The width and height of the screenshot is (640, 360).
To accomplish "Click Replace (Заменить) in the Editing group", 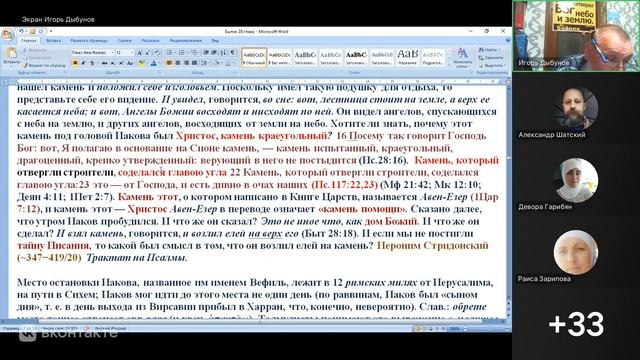I will pyautogui.click(x=491, y=58).
